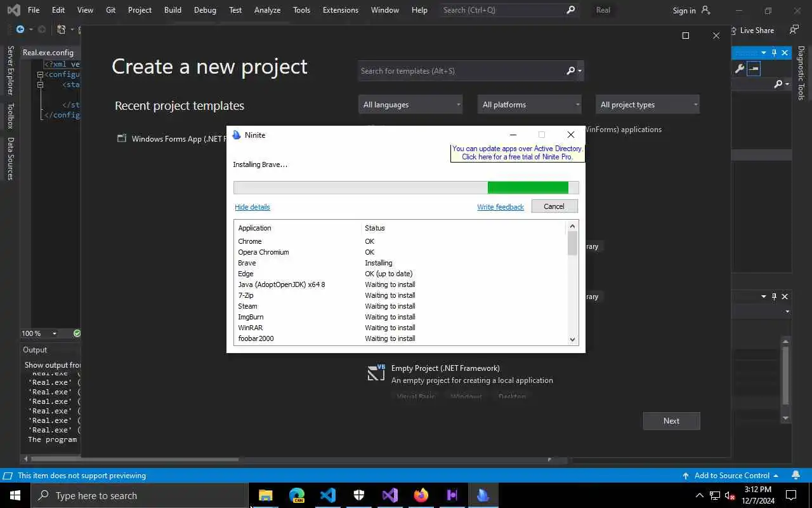812x508 pixels.
Task: Open lower right panel position dropdown
Action: 764,297
